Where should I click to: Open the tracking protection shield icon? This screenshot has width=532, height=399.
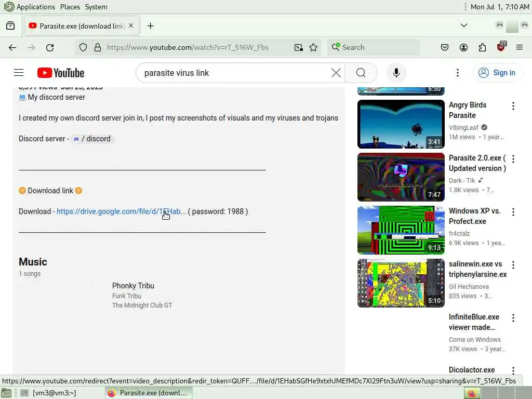point(83,47)
